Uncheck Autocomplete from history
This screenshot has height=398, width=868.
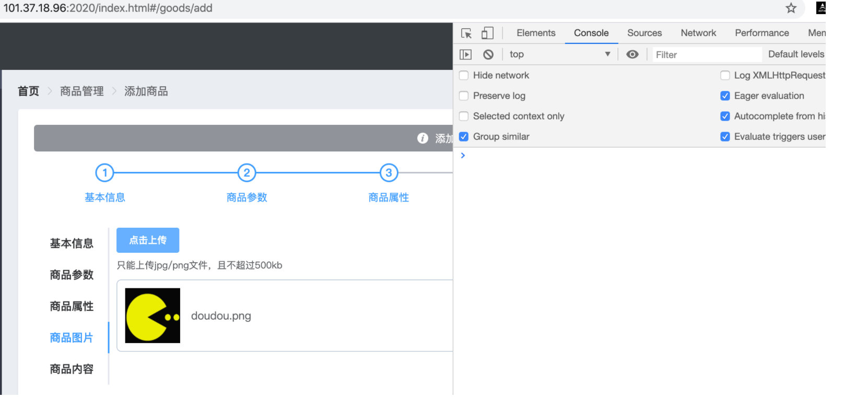(x=725, y=116)
